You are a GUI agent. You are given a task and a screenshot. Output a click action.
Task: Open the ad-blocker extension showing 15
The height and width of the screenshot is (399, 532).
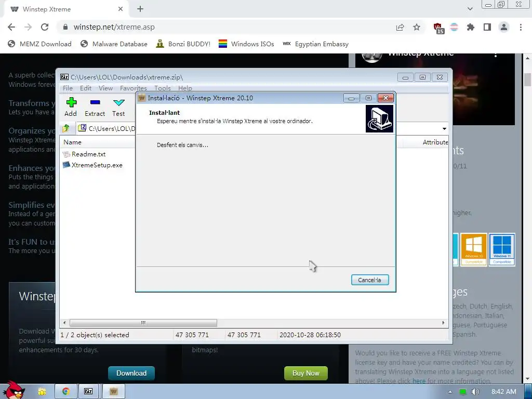[438, 28]
